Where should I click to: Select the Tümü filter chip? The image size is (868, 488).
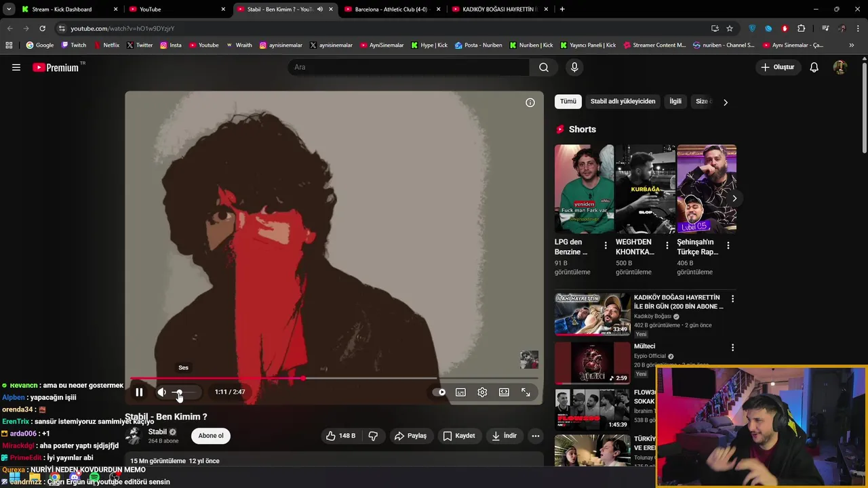pyautogui.click(x=568, y=102)
